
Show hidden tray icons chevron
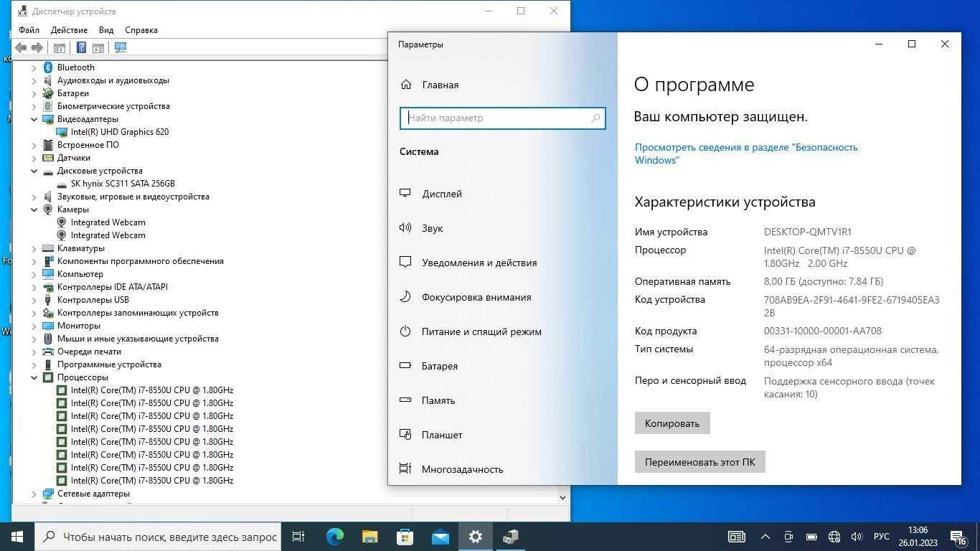(765, 537)
